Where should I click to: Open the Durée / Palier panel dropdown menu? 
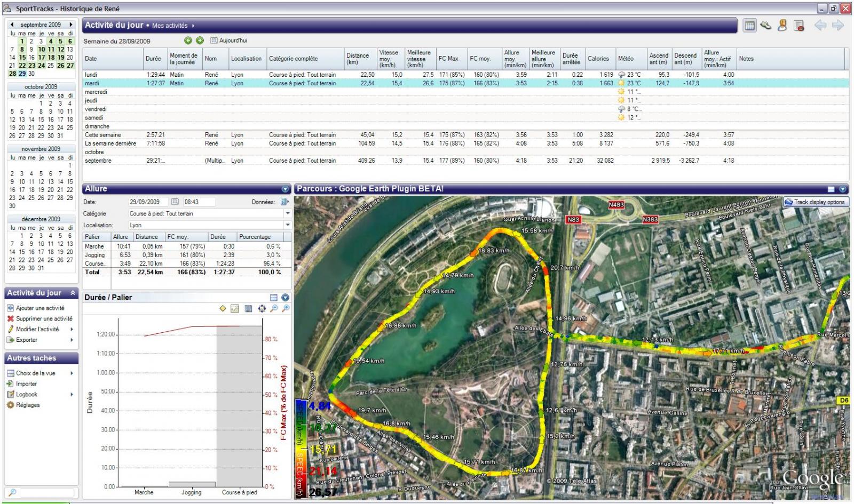tap(285, 298)
